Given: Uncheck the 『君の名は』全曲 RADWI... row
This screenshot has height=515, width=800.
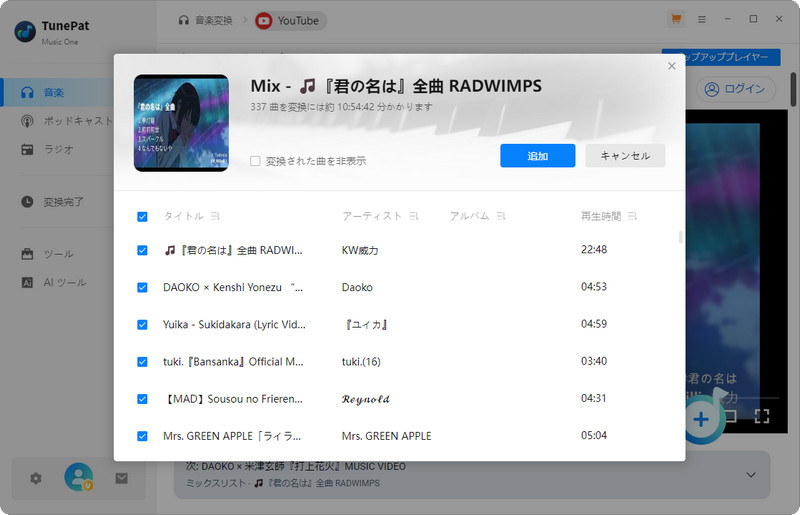Looking at the screenshot, I should 142,250.
